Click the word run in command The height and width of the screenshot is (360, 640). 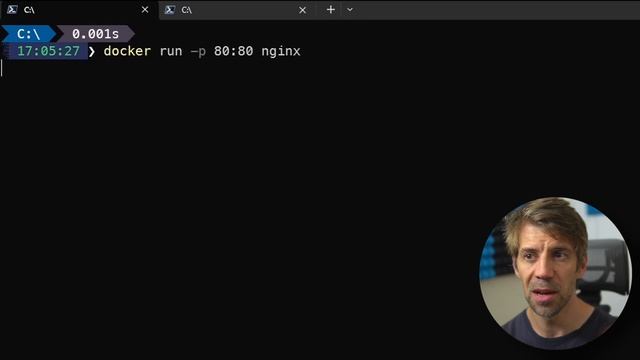171,51
